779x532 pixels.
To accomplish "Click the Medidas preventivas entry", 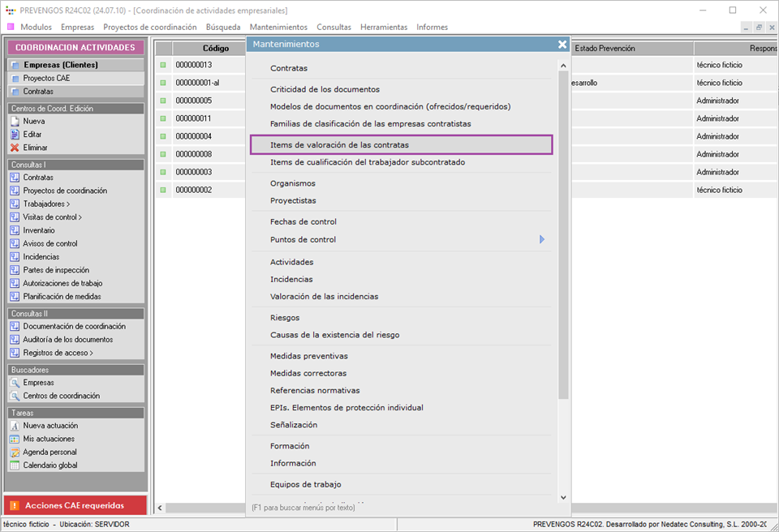I will (308, 356).
